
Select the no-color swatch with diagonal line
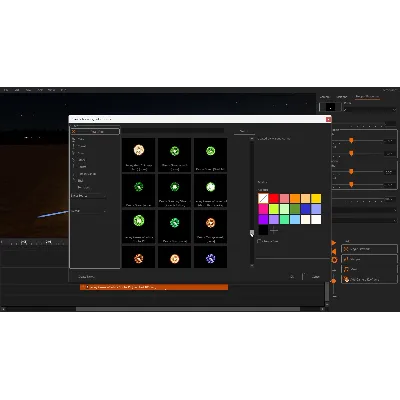coord(263,199)
